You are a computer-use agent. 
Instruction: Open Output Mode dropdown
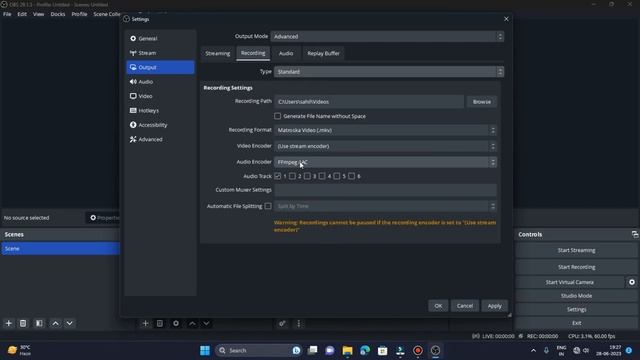coord(387,37)
